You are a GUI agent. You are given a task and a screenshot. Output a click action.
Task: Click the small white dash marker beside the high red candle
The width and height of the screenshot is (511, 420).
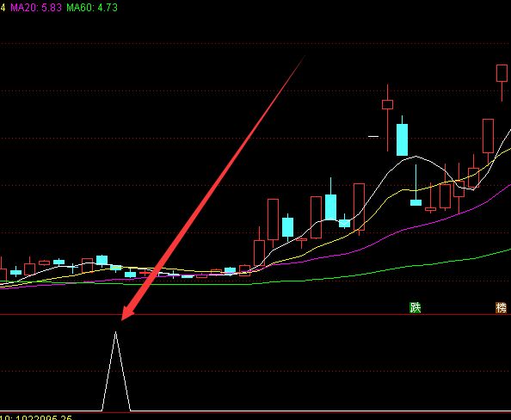pos(373,136)
